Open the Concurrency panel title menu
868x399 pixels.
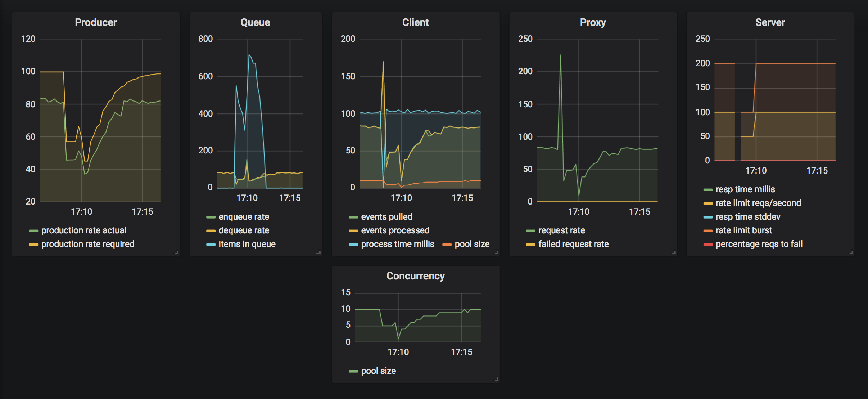point(416,276)
